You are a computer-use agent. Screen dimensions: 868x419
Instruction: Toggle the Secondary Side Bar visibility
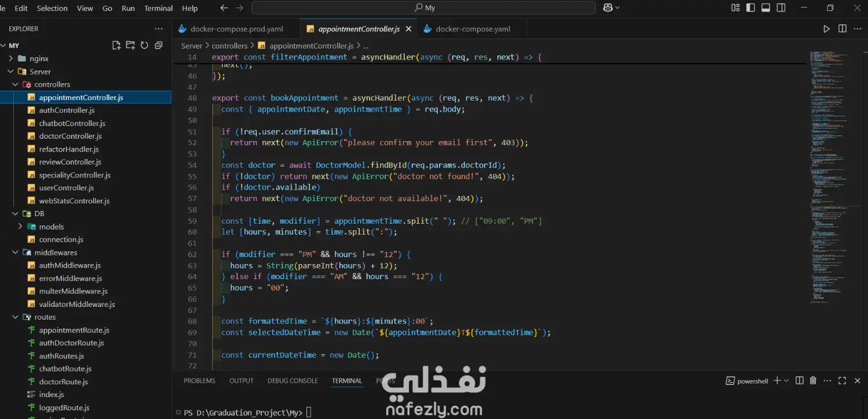click(781, 8)
